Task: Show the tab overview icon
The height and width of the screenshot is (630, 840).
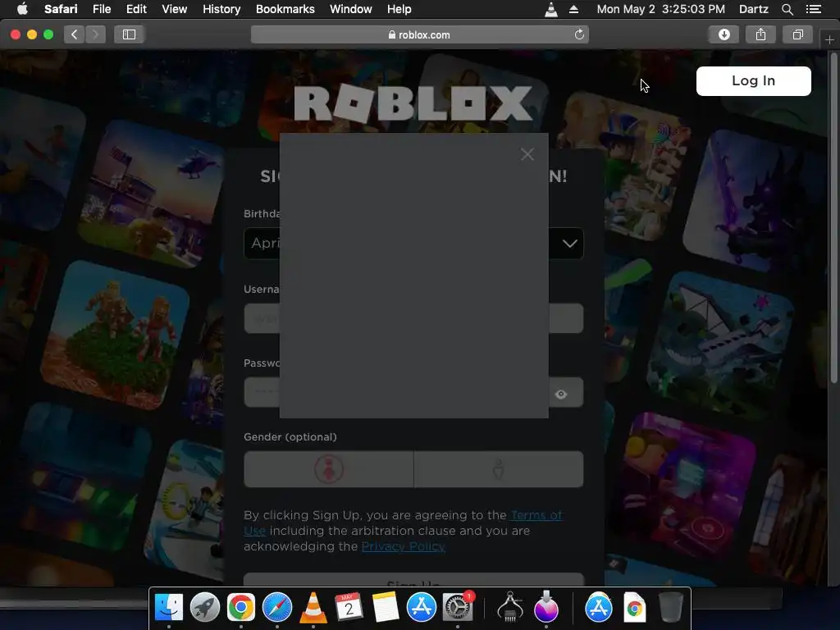Action: [797, 34]
